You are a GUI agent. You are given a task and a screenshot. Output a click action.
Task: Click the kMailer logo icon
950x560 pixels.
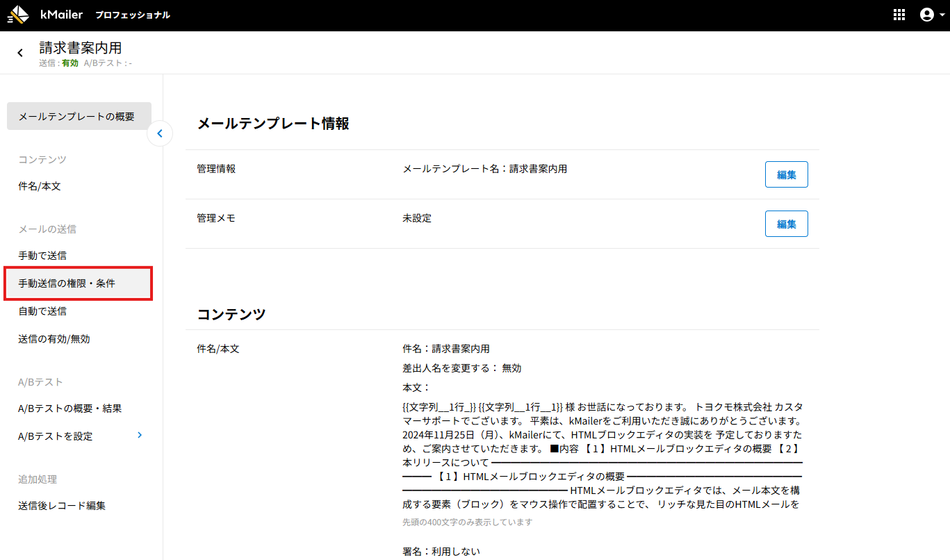18,15
